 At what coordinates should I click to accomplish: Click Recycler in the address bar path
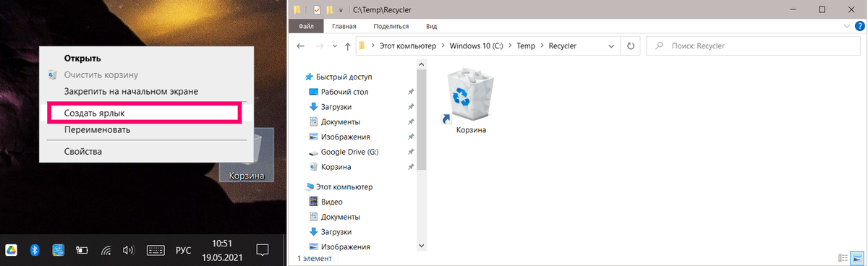(x=563, y=46)
